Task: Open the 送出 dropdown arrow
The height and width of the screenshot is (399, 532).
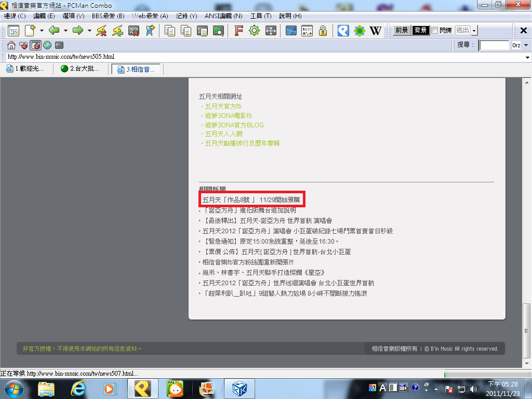Action: [474, 31]
